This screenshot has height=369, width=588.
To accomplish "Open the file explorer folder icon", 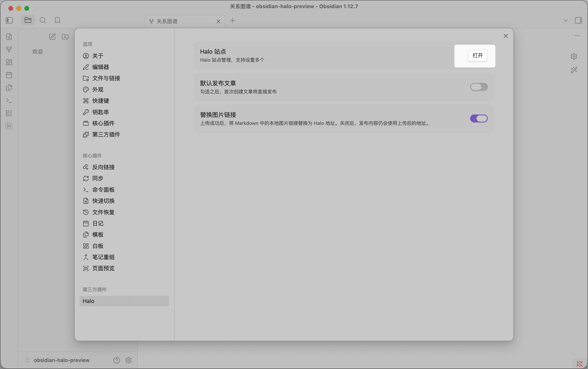I will coord(28,20).
